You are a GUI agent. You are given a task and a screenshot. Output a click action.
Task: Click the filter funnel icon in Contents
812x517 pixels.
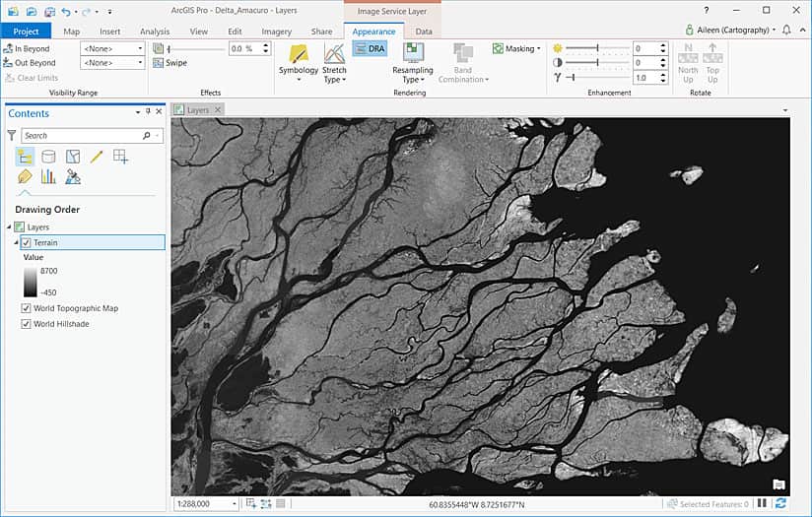click(x=12, y=135)
